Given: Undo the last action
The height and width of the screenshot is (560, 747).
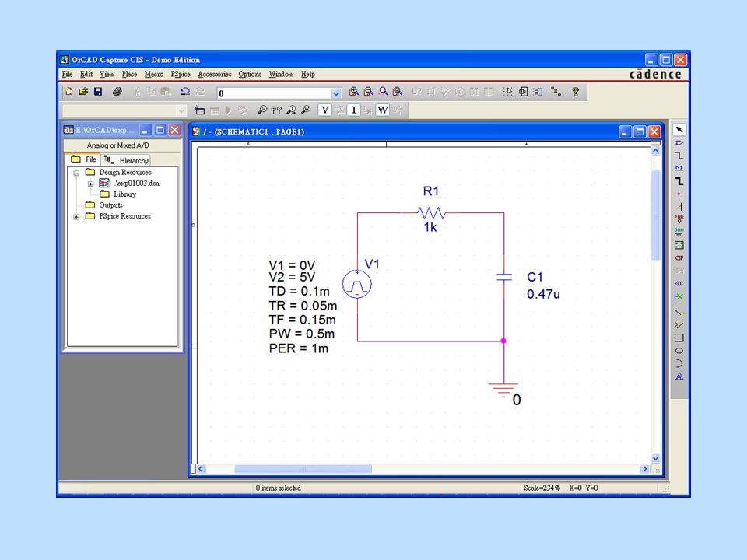Looking at the screenshot, I should point(185,92).
